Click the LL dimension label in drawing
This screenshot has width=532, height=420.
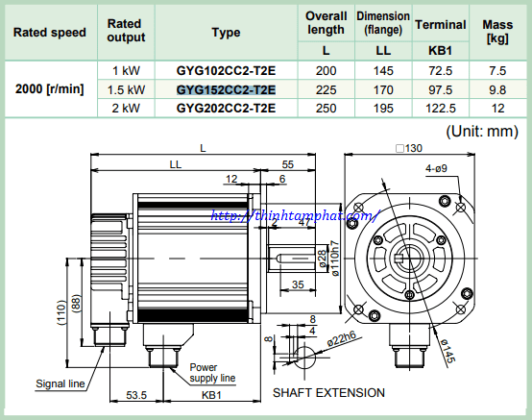[176, 164]
